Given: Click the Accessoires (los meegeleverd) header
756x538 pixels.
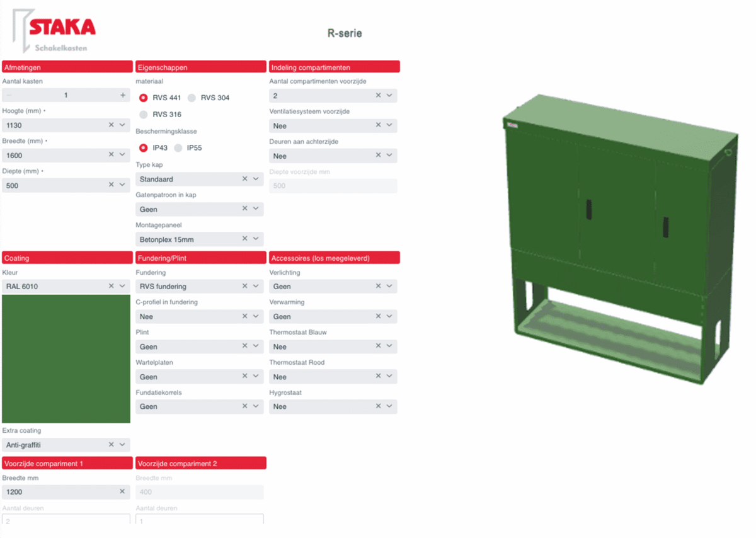Looking at the screenshot, I should [334, 258].
